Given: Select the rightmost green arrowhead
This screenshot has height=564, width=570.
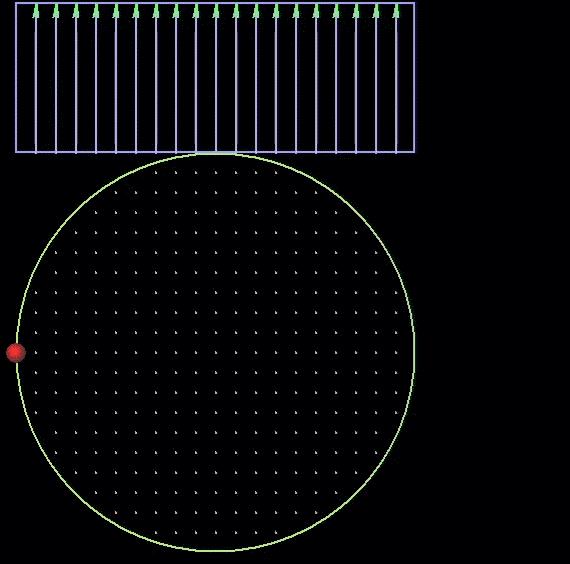Looking at the screenshot, I should [x=396, y=11].
